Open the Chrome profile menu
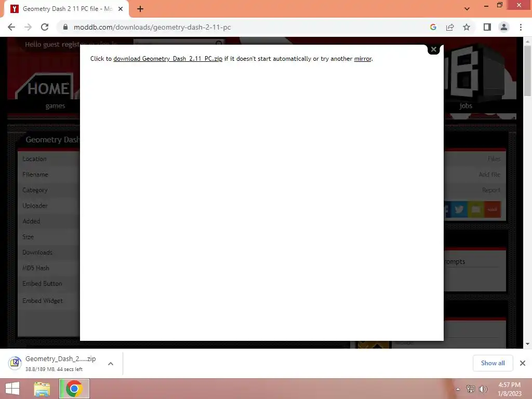Screen dimensions: 532x399 click(504, 27)
